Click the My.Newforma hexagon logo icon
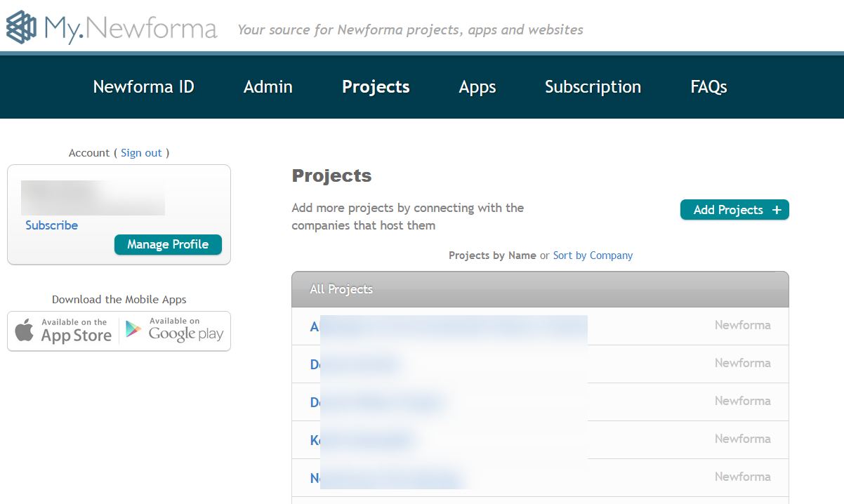This screenshot has height=504, width=844. 20,27
